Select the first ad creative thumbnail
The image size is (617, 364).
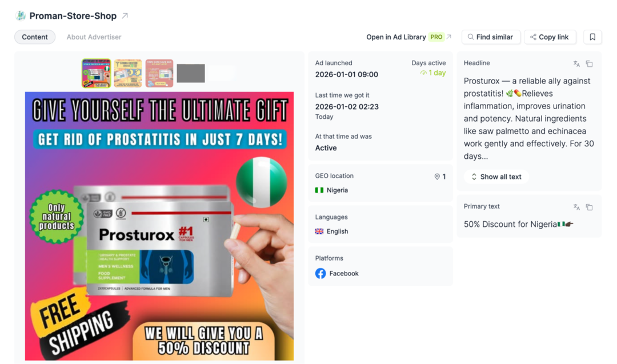[x=97, y=73]
